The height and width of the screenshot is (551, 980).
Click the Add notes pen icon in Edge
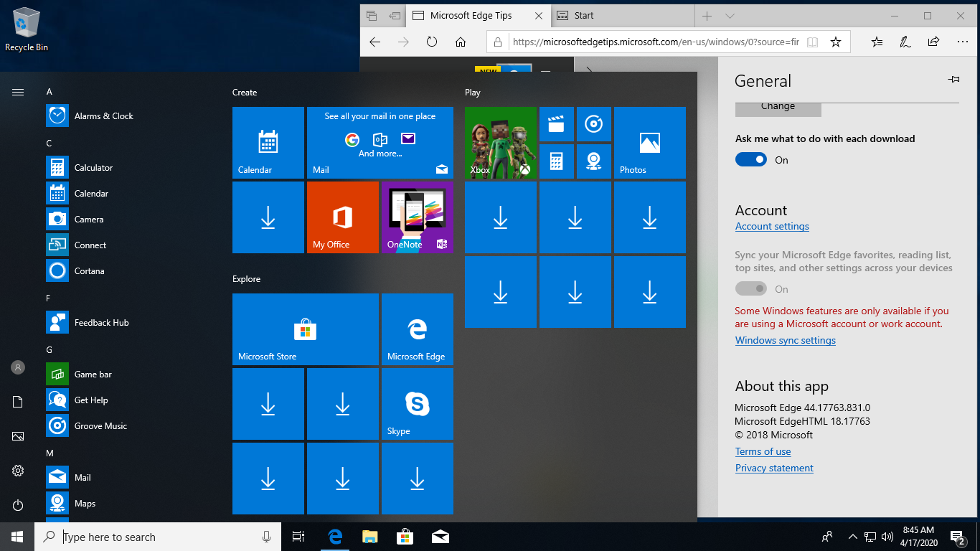905,42
